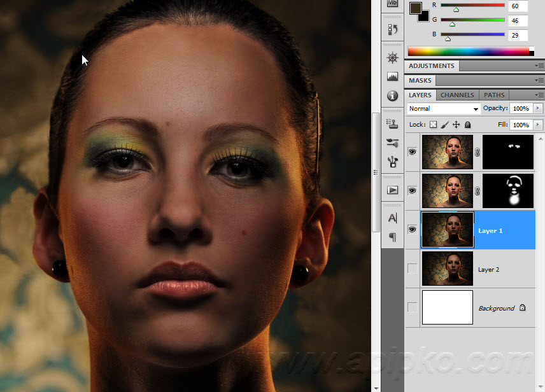Expand the Adjustments panel tab
Viewport: 545px width, 392px height.
coord(431,66)
